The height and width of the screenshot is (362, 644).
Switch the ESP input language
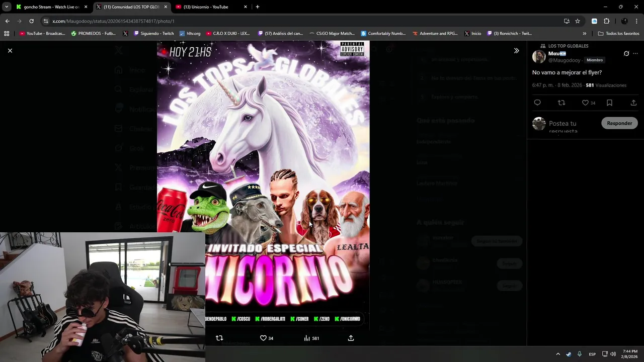(592, 354)
